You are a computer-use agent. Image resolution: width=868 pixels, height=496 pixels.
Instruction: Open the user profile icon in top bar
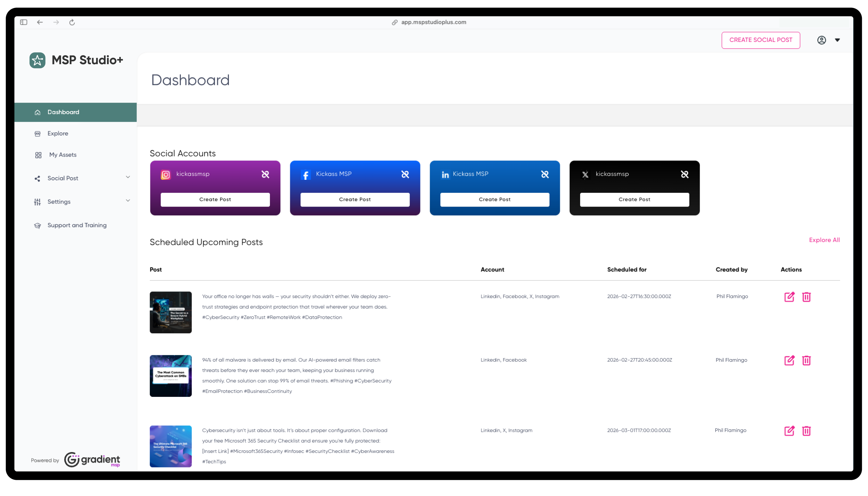[822, 40]
